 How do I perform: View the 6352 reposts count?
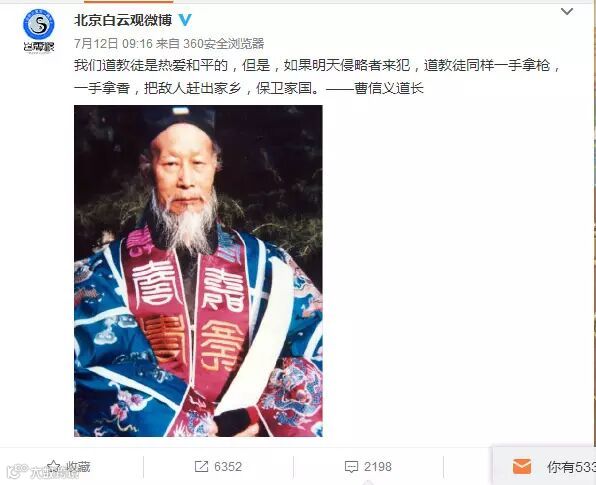point(228,466)
